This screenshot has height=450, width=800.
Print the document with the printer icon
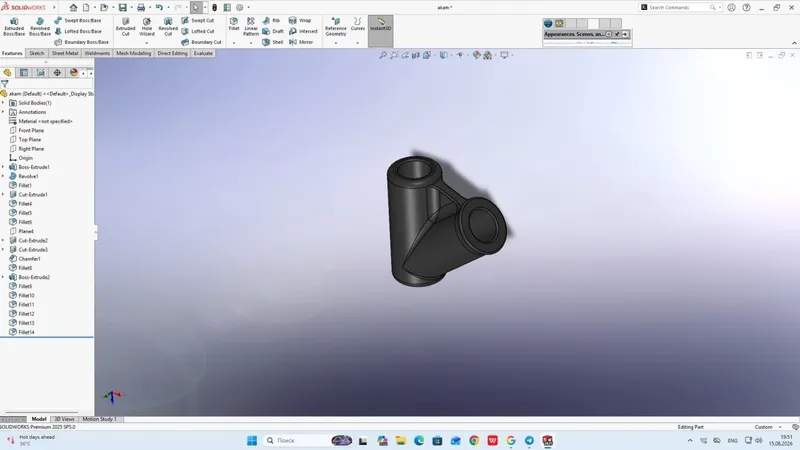pyautogui.click(x=141, y=7)
